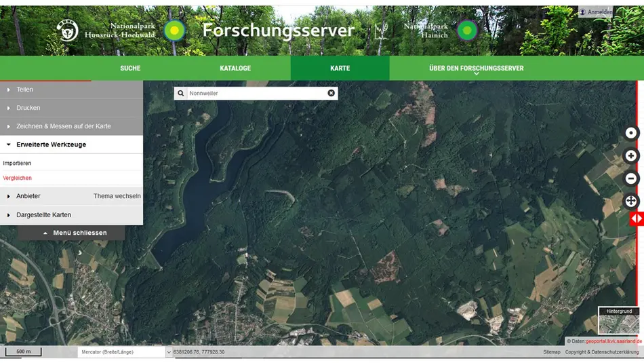
Task: Click the 500 m scale bar
Action: tap(24, 351)
